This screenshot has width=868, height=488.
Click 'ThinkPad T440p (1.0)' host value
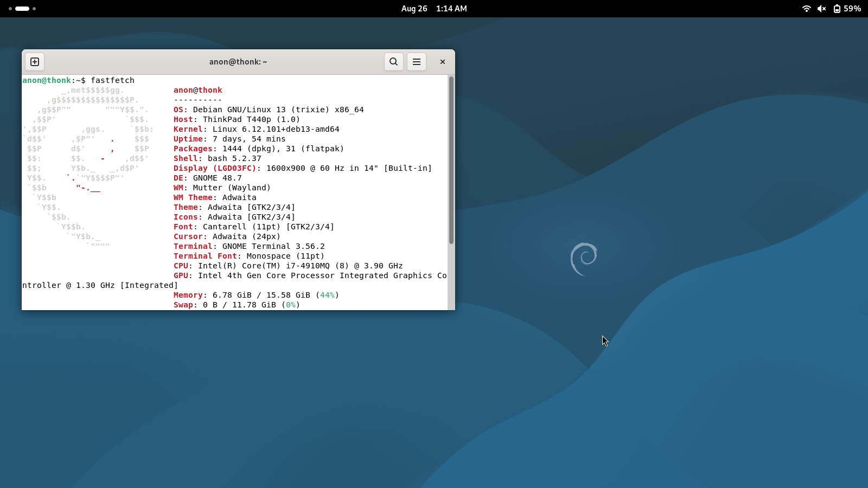[251, 119]
